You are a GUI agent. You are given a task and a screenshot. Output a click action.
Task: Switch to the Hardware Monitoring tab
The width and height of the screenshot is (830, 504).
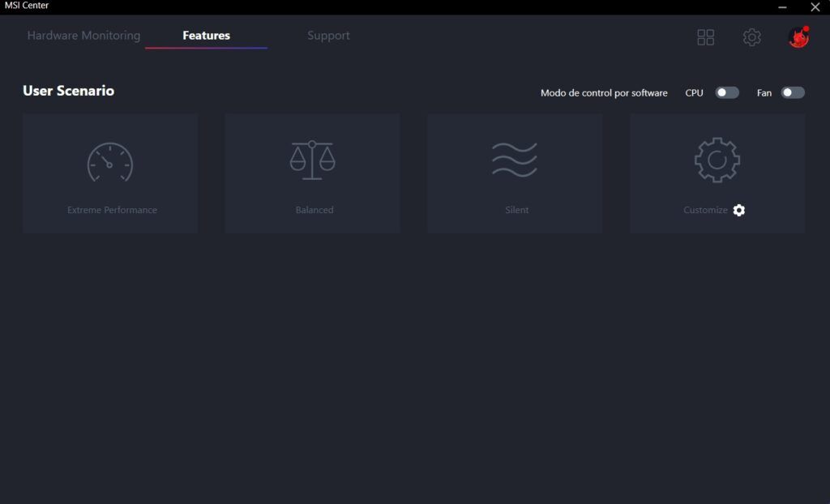click(x=83, y=36)
